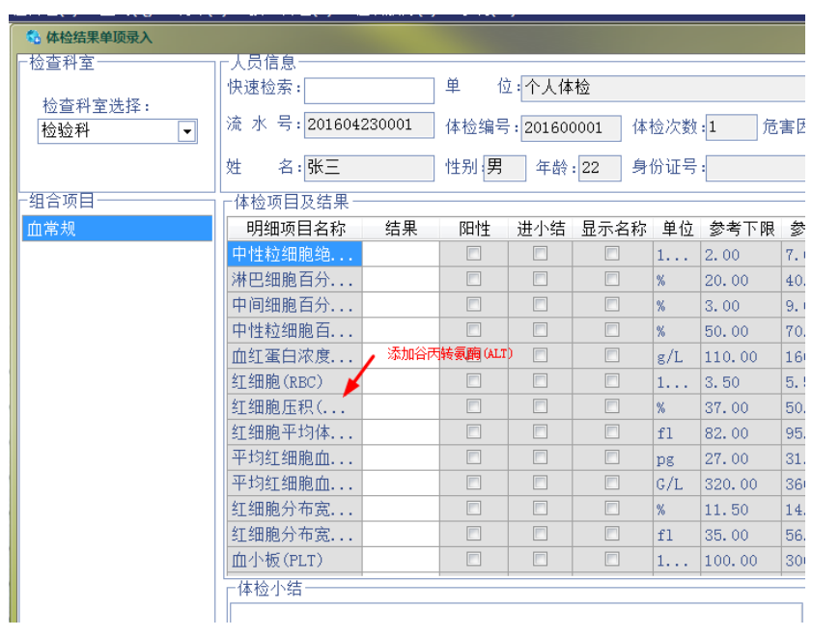Click the 体检次数 field
Image resolution: width=840 pixels, height=637 pixels.
pos(731,127)
